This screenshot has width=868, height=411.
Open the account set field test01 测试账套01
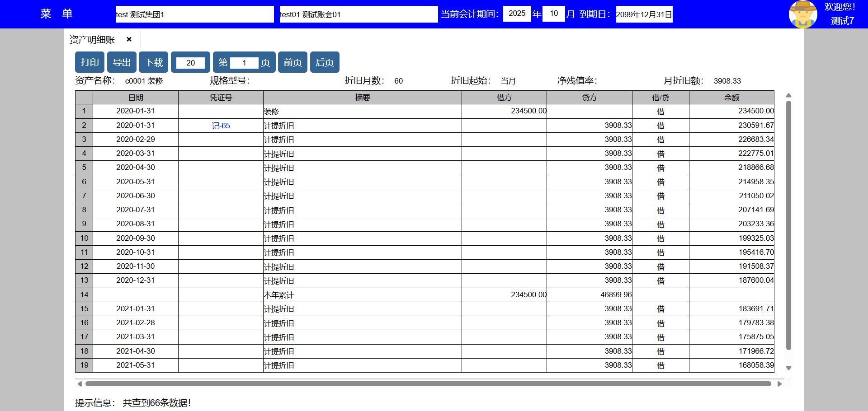click(358, 14)
